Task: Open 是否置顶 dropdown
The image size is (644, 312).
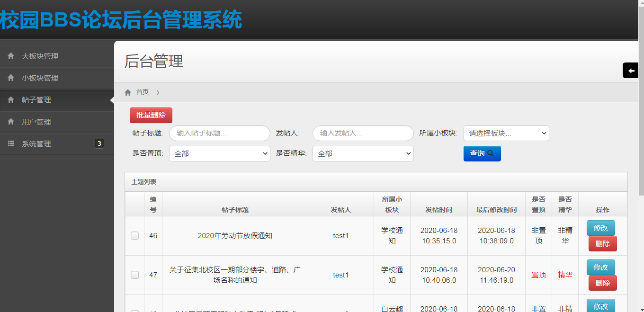Action: [x=220, y=153]
